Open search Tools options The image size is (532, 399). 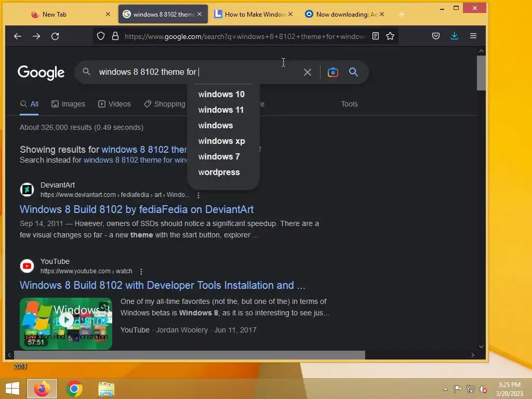pos(349,104)
